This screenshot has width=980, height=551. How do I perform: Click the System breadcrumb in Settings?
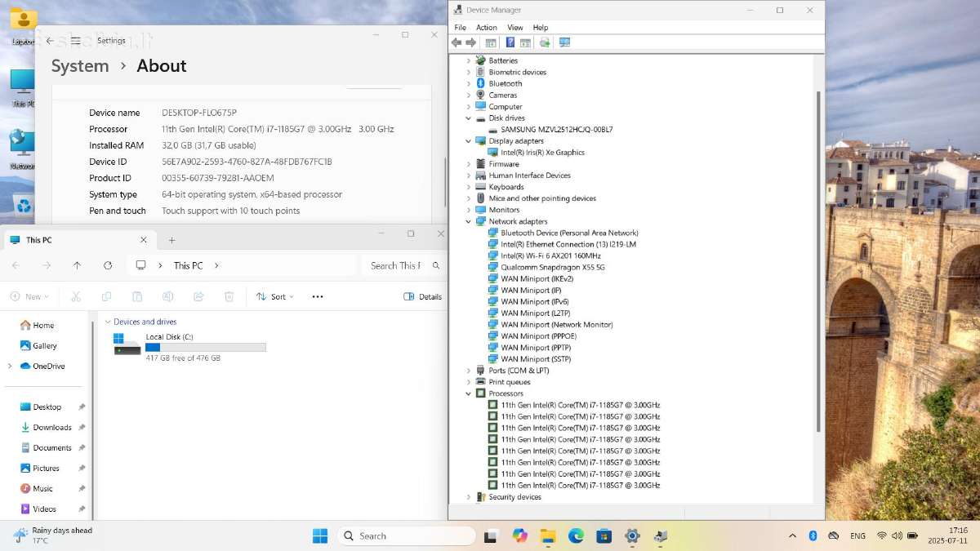pos(80,66)
